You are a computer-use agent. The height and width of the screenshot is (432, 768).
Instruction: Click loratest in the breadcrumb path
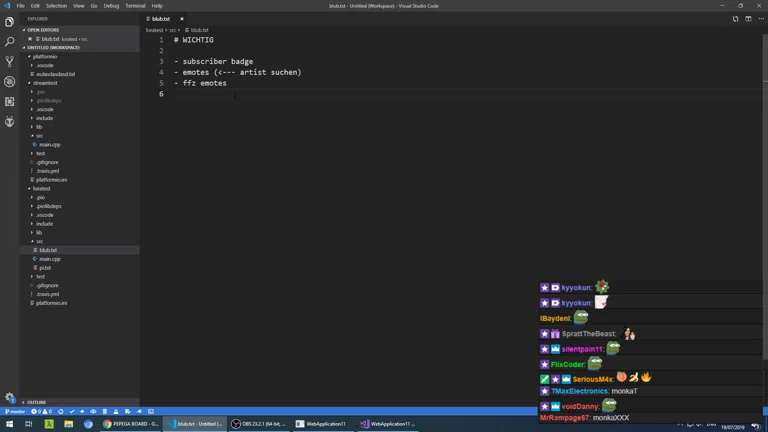(x=154, y=30)
